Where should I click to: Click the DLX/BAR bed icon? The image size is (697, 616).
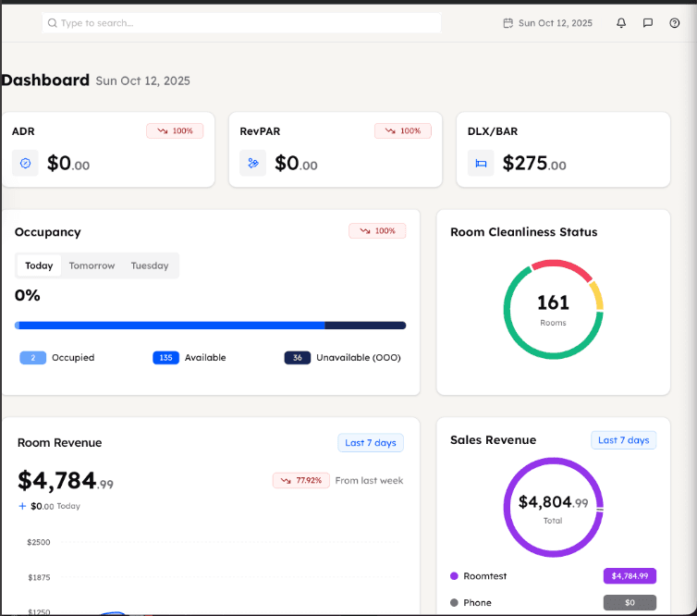tap(481, 163)
